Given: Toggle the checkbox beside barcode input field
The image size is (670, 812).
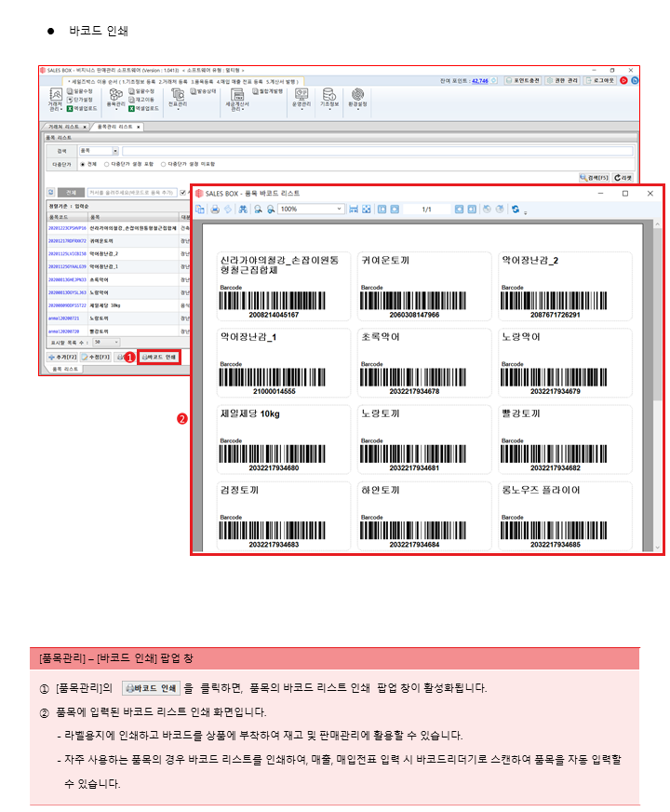Looking at the screenshot, I should pos(182,193).
